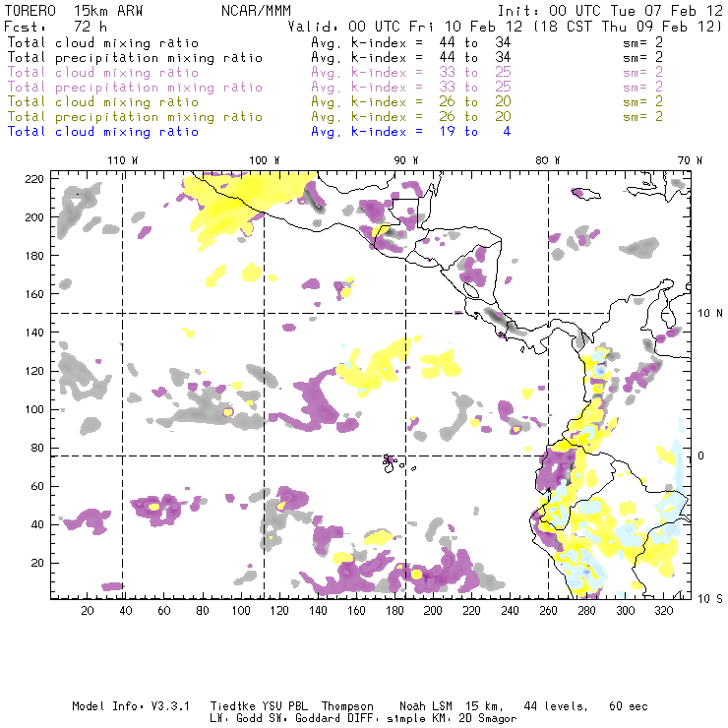Click the '160' tick label on vertical axis
The width and height of the screenshot is (728, 728).
tap(34, 294)
